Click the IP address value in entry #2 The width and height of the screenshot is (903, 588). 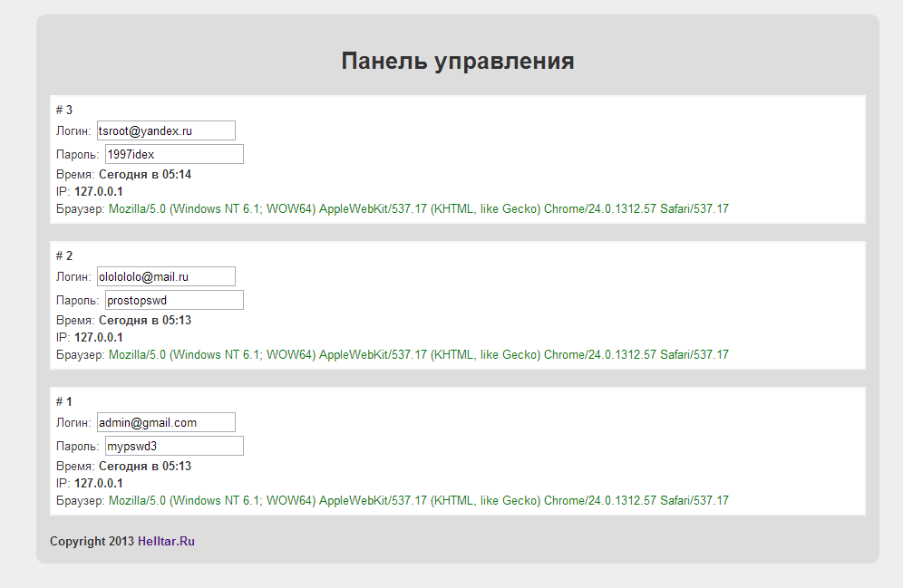click(x=98, y=337)
